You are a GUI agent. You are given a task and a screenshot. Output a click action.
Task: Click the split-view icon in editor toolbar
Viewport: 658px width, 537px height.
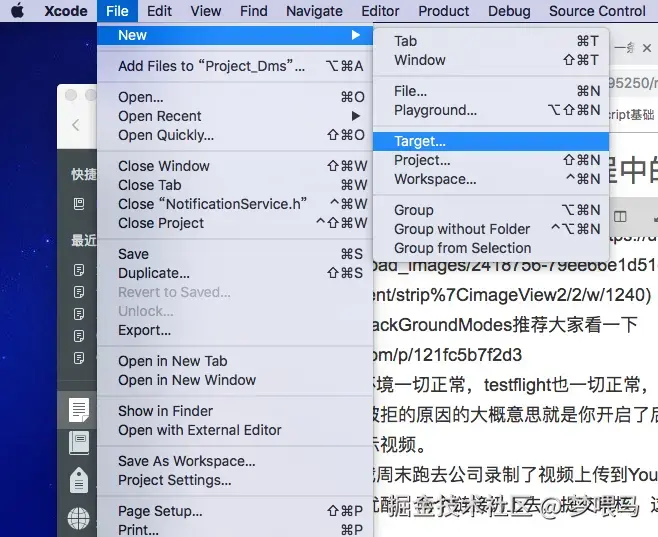[620, 216]
